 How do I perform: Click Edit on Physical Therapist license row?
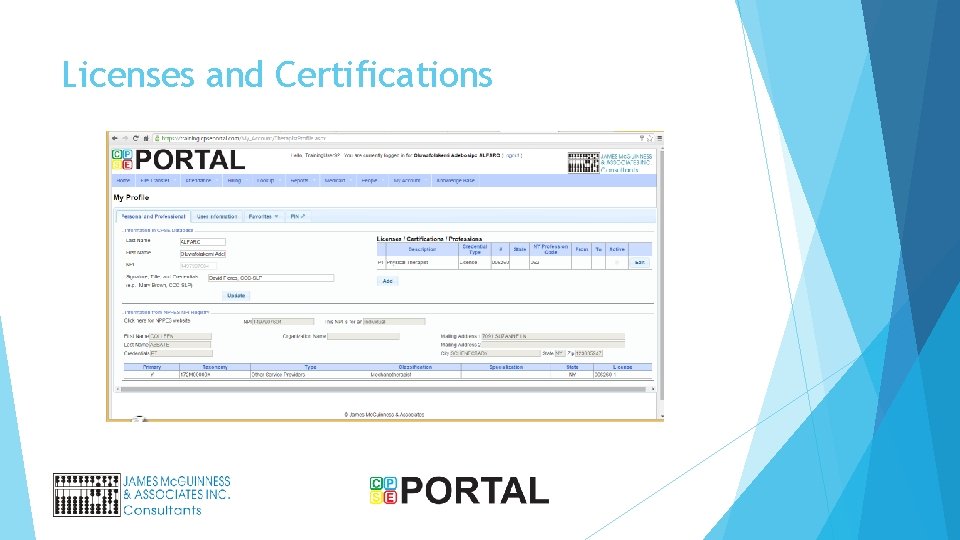639,263
